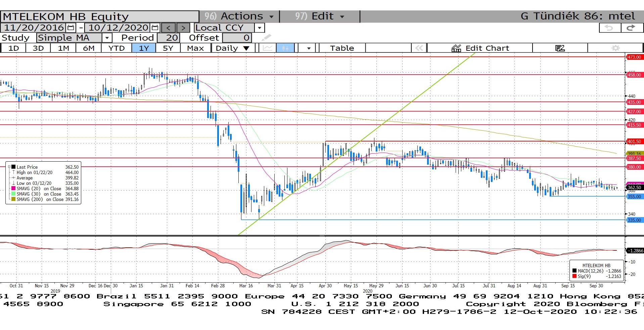The width and height of the screenshot is (644, 330).
Task: Click the Sig(9) legend entry
Action: (x=597, y=276)
